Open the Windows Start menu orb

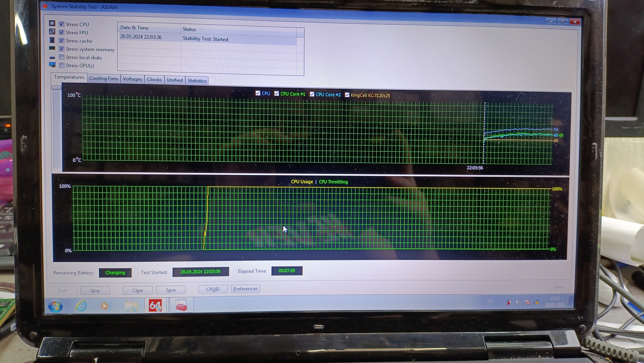coord(55,306)
